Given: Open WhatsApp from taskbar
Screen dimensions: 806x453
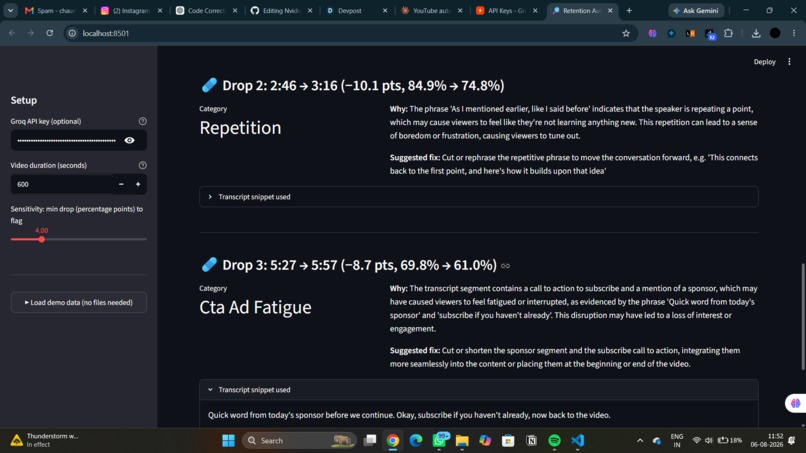Looking at the screenshot, I should (x=439, y=440).
